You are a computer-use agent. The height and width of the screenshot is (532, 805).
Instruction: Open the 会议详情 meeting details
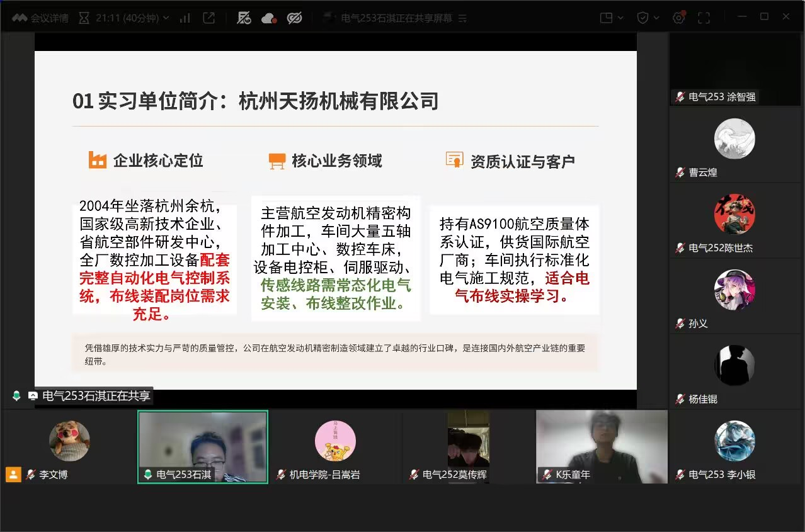(40, 18)
